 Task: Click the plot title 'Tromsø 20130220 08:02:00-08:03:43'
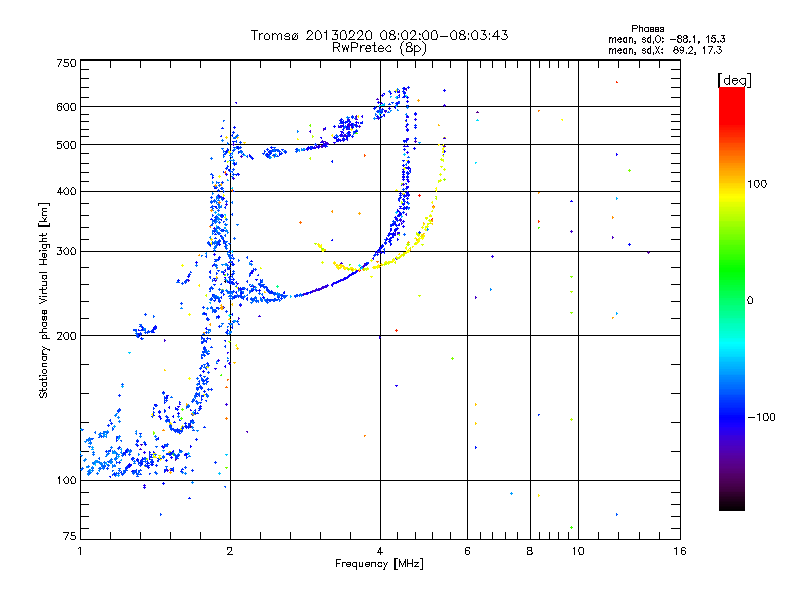tap(379, 35)
